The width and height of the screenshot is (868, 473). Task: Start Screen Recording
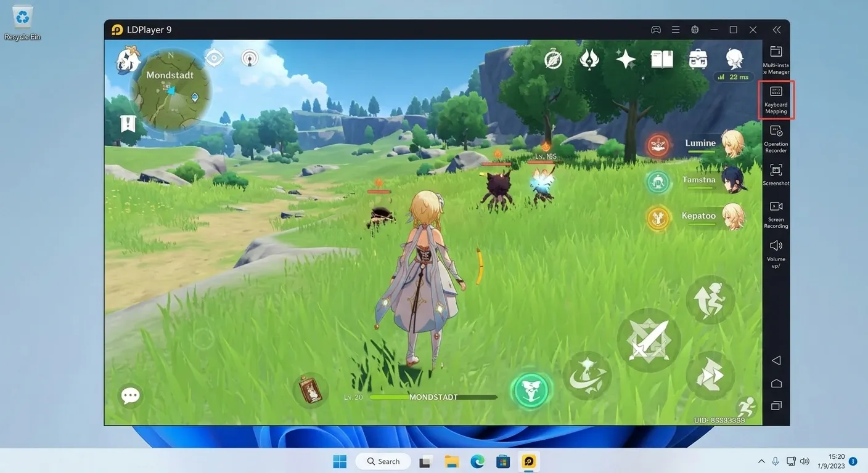pyautogui.click(x=776, y=214)
